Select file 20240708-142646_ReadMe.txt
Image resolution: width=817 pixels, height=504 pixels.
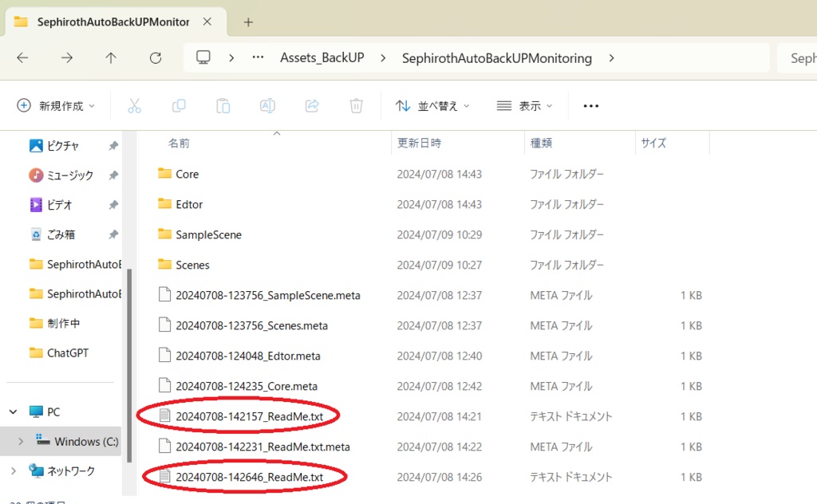249,476
